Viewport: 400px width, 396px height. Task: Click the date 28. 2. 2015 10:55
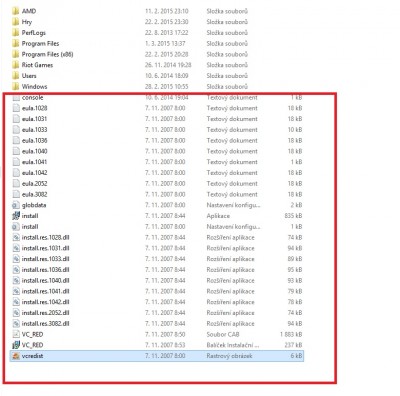[167, 86]
